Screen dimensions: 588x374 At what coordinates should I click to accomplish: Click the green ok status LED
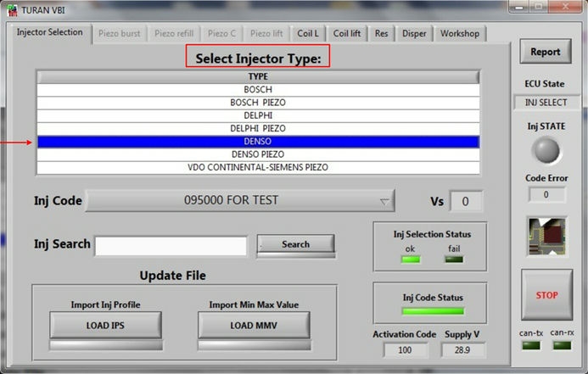coord(410,259)
